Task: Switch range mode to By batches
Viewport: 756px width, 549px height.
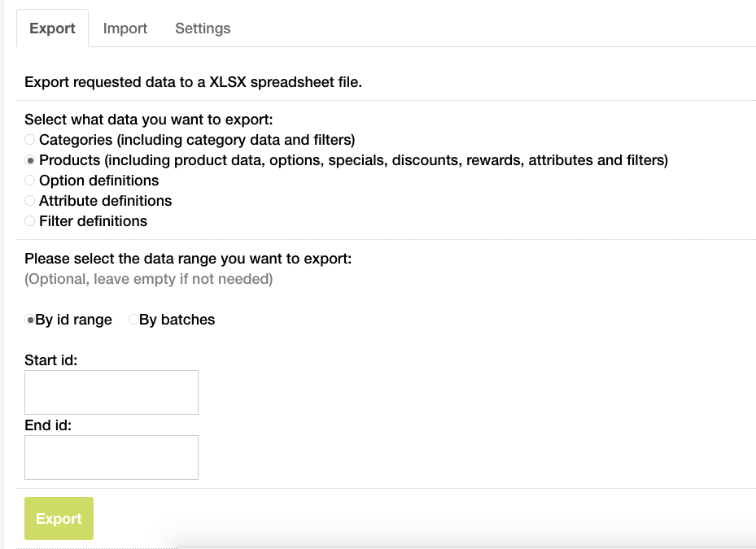Action: tap(133, 320)
